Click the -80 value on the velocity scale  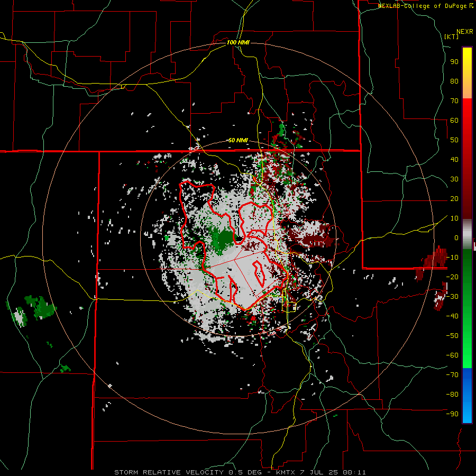[452, 395]
